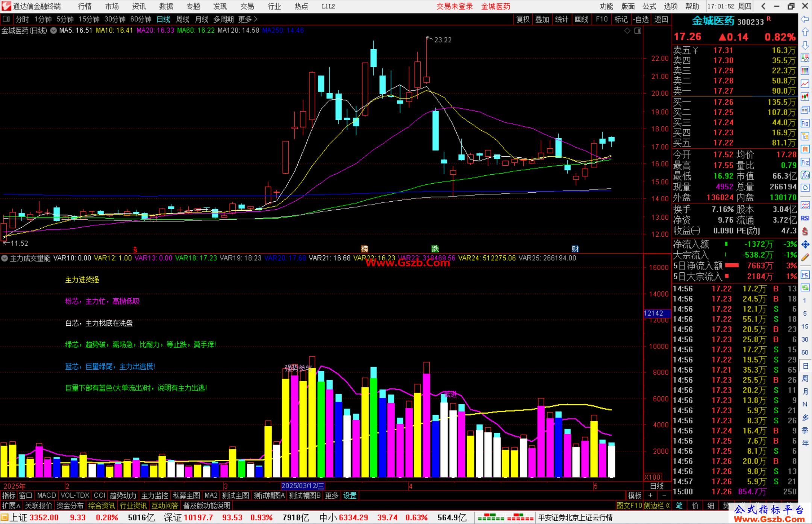Click the 复权 button
The image size is (812, 524).
tap(523, 19)
